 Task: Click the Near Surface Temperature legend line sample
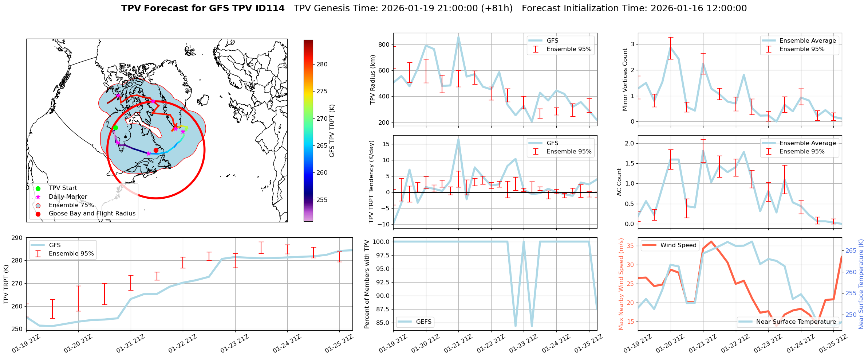pyautogui.click(x=745, y=322)
